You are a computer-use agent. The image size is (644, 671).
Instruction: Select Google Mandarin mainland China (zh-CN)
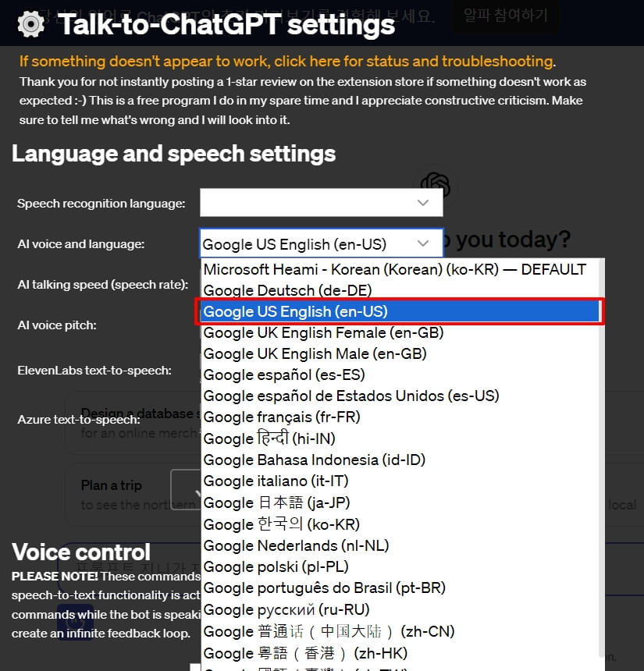400,631
